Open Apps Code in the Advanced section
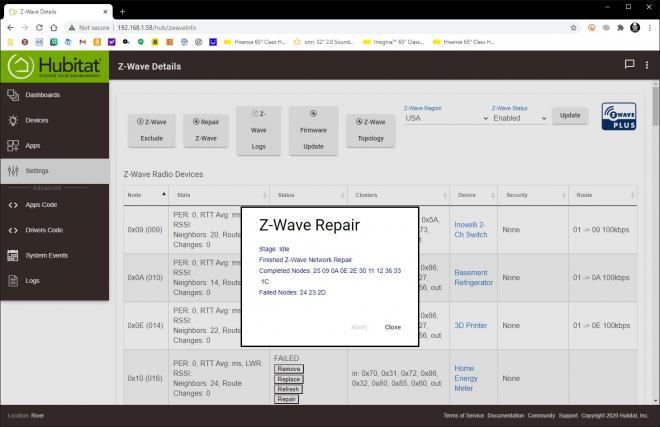Viewport: 660px width, 427px height. (x=41, y=205)
